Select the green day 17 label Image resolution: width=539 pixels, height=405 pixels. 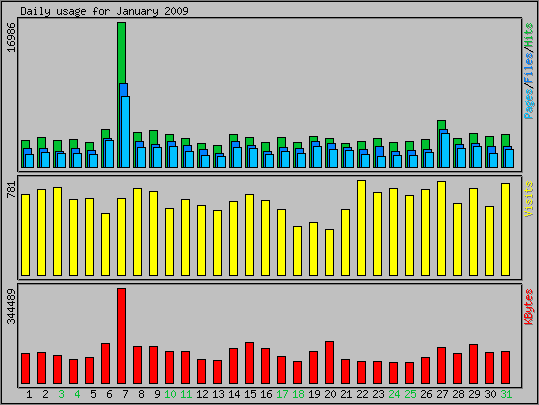[x=282, y=394]
